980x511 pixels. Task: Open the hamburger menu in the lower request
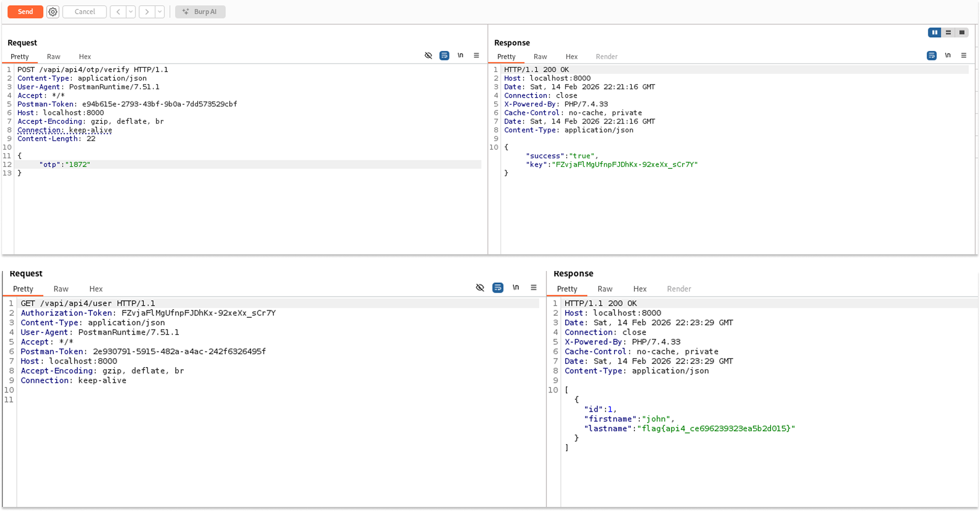click(533, 287)
